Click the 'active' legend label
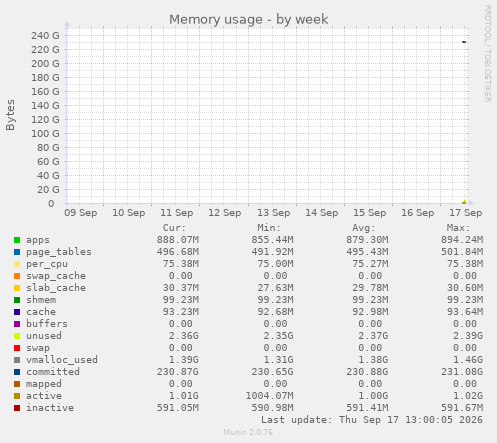 [x=44, y=396]
